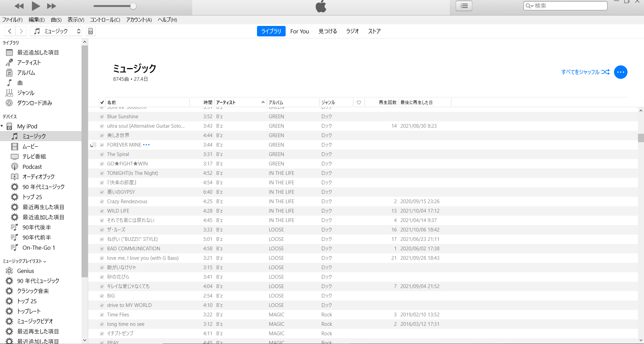The height and width of the screenshot is (344, 644).
Task: Open the コントロール(C) menu
Action: (105, 20)
